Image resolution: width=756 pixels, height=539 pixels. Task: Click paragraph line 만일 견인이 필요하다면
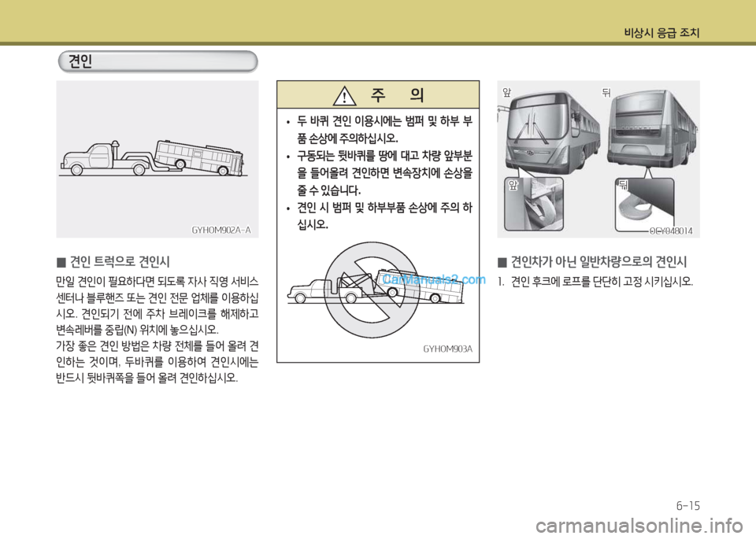point(157,281)
